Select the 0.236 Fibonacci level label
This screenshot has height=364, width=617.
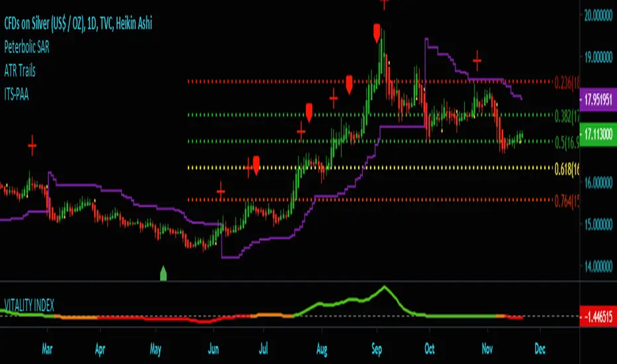pyautogui.click(x=567, y=83)
